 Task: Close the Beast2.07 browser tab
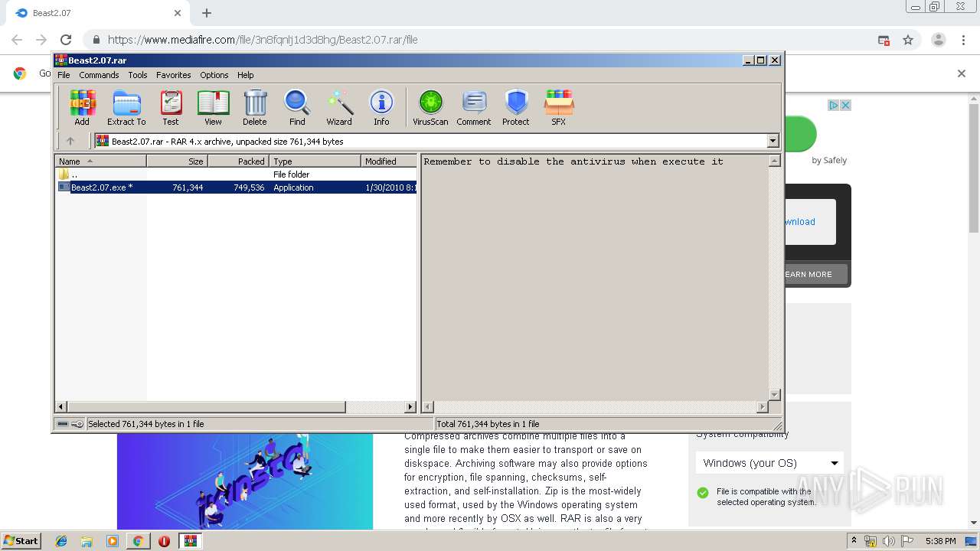click(178, 13)
